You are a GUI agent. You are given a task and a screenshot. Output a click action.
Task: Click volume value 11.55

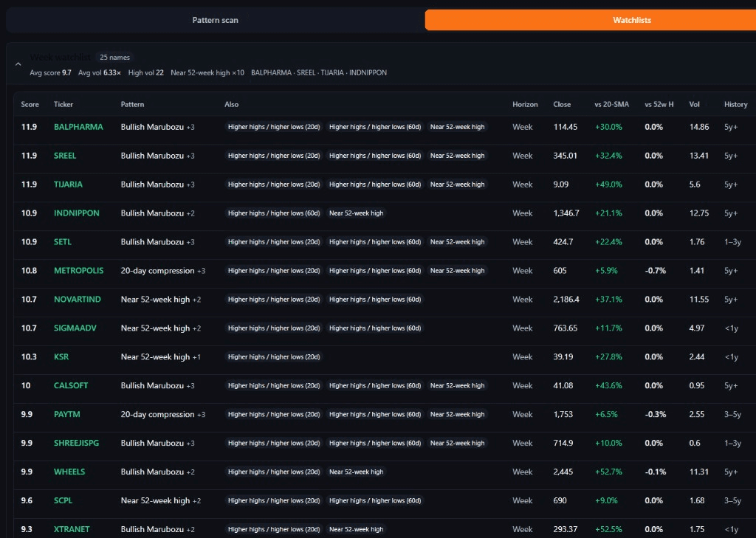699,300
